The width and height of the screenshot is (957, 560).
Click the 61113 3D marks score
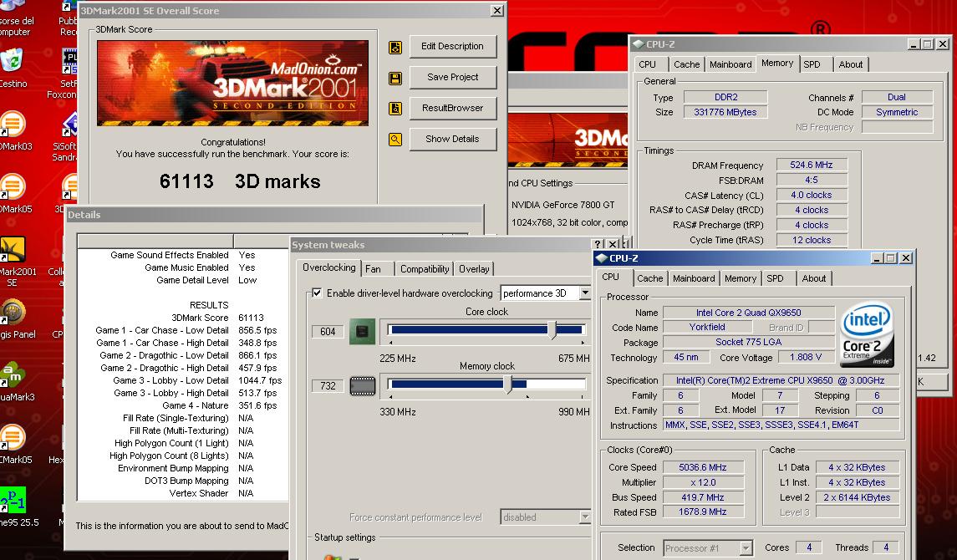[239, 181]
